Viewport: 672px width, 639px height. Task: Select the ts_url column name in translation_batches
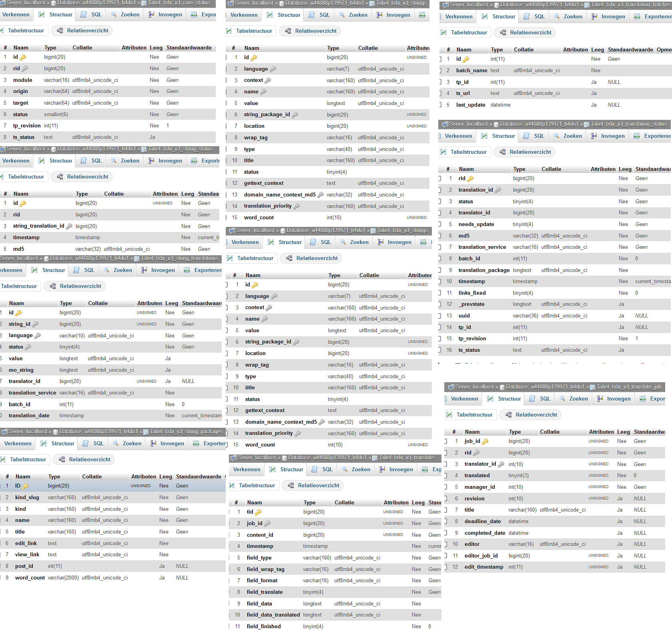point(463,93)
